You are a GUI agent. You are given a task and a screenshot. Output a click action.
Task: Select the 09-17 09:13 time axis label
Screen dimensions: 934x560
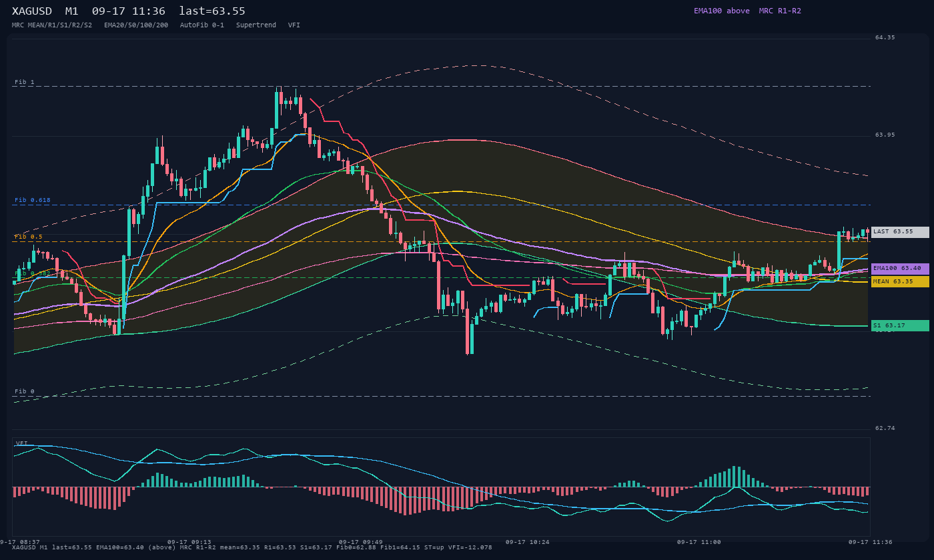click(x=189, y=542)
